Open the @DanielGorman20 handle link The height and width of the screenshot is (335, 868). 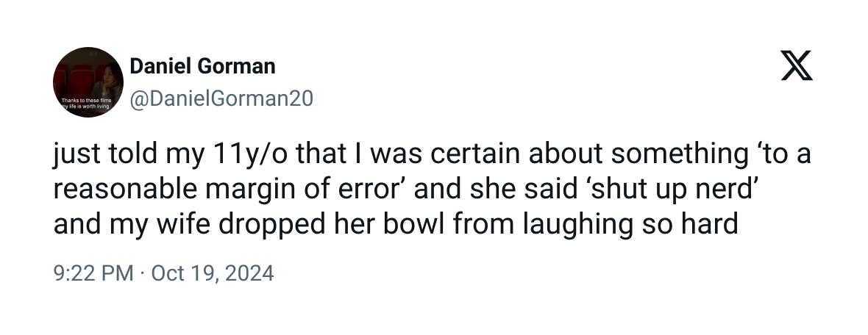tap(221, 98)
